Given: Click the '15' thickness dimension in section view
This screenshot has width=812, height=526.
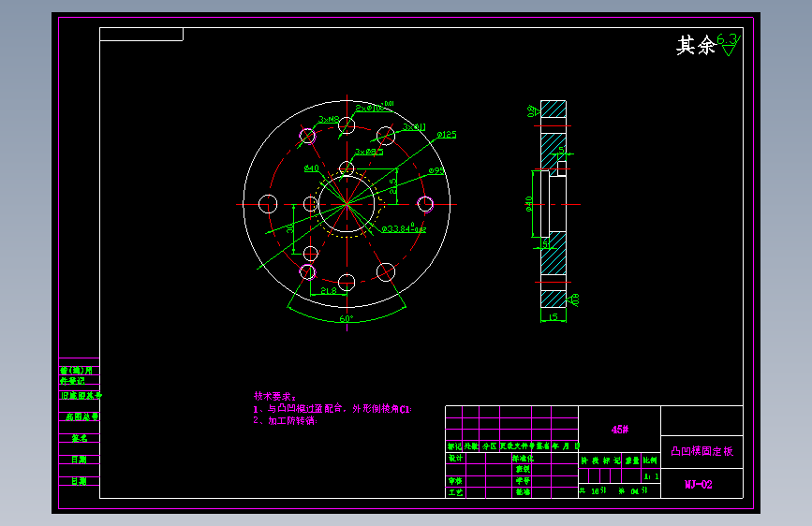Looking at the screenshot, I should coord(554,316).
